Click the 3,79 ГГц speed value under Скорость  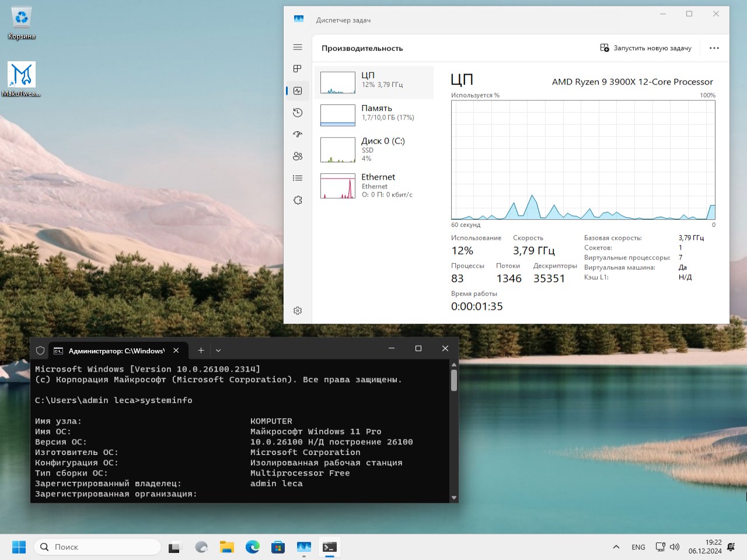click(534, 251)
